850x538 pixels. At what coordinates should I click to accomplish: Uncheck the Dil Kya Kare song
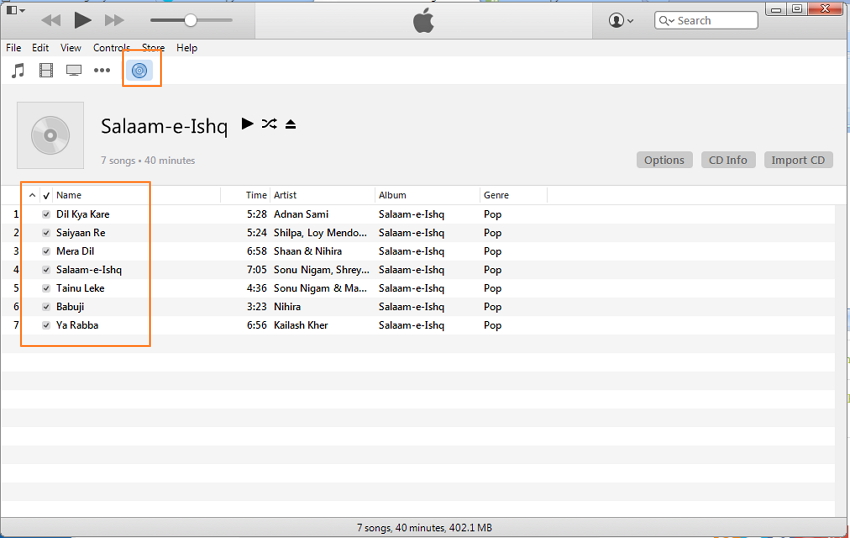pos(46,214)
